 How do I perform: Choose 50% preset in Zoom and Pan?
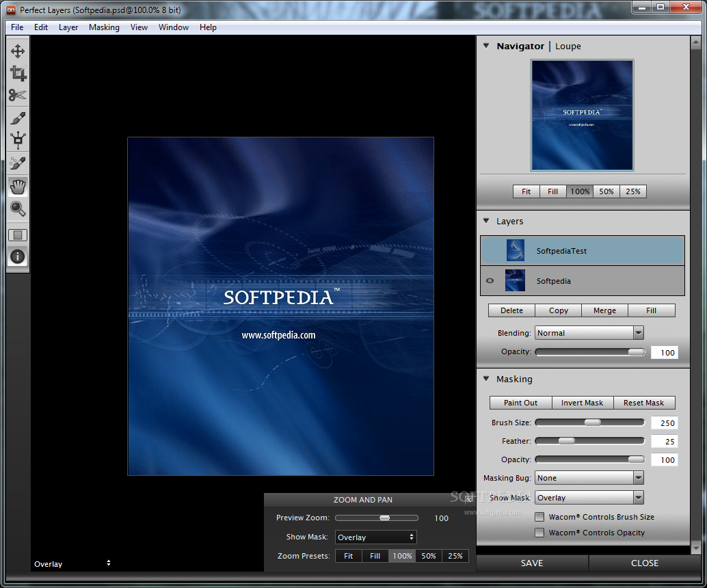[x=429, y=556]
